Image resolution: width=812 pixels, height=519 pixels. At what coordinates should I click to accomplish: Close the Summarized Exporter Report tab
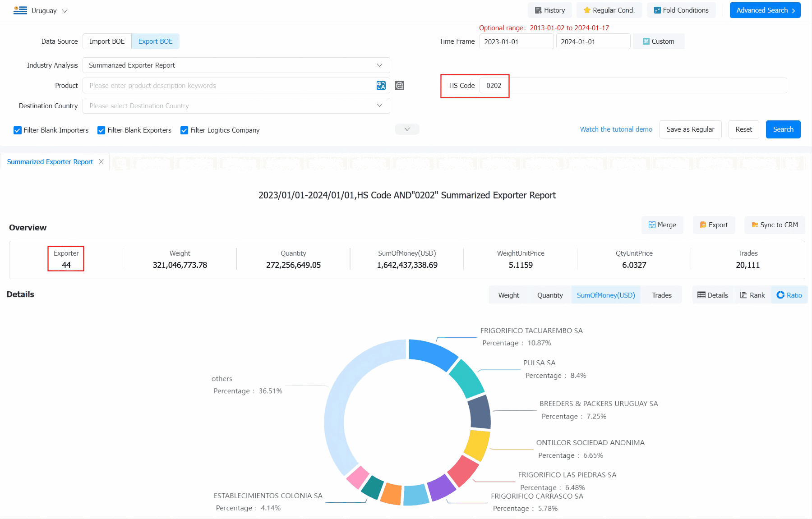point(101,161)
